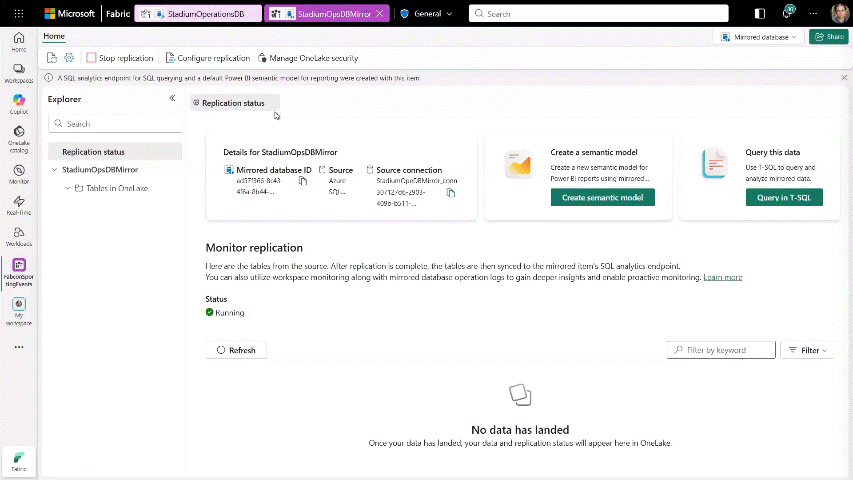The image size is (853, 480).
Task: Click 'Details for StadiumOpsDBMirror' heading
Action: [280, 152]
